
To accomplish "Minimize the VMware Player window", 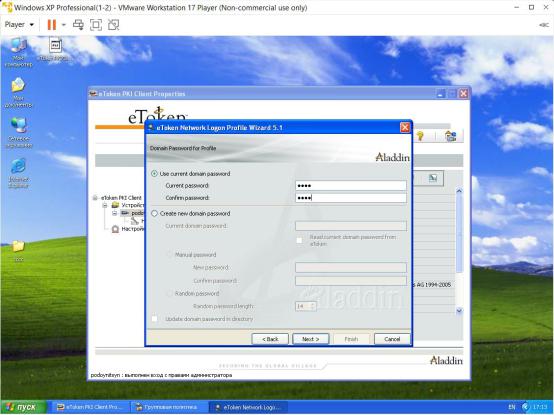I will [516, 7].
